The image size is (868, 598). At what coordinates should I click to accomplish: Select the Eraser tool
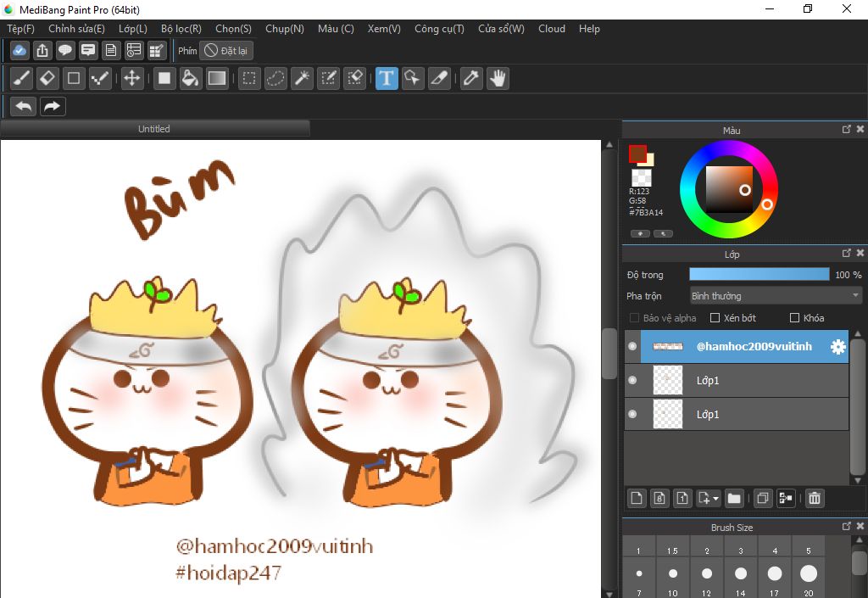click(47, 78)
